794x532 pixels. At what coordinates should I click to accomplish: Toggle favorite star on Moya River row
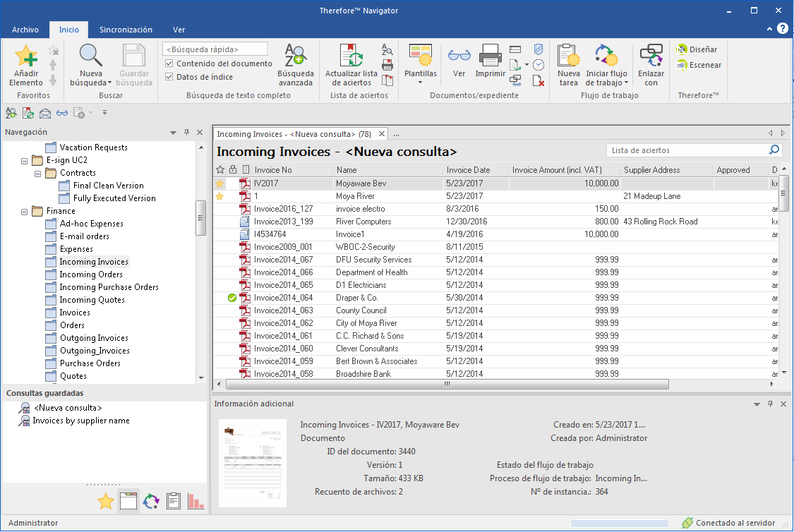[x=219, y=196]
